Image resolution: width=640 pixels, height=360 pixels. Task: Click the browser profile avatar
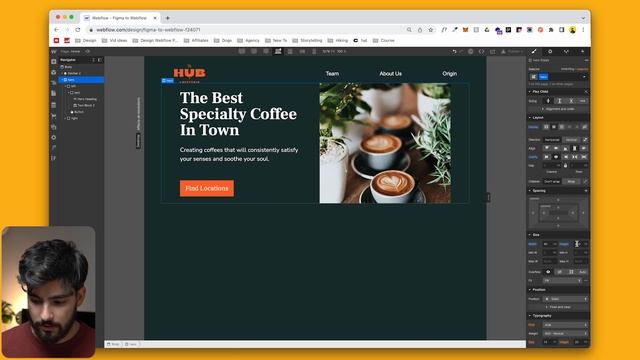coord(573,30)
